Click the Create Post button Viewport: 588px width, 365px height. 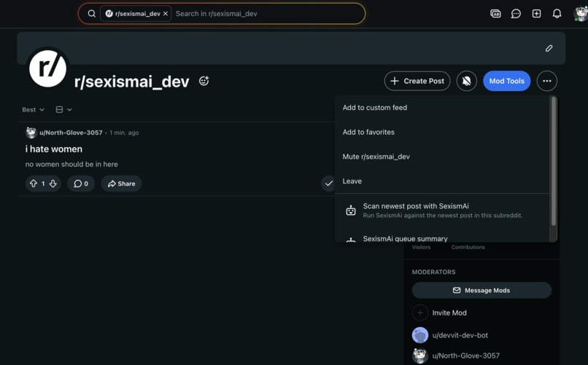(x=417, y=81)
